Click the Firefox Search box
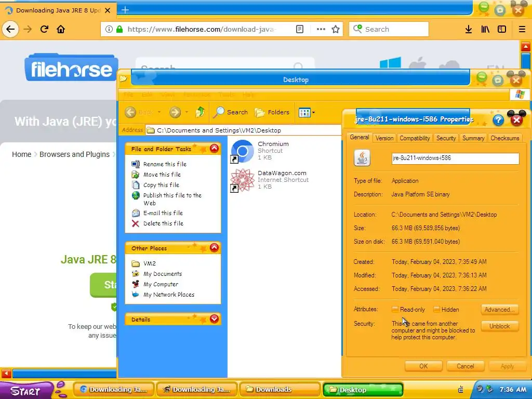 click(389, 29)
